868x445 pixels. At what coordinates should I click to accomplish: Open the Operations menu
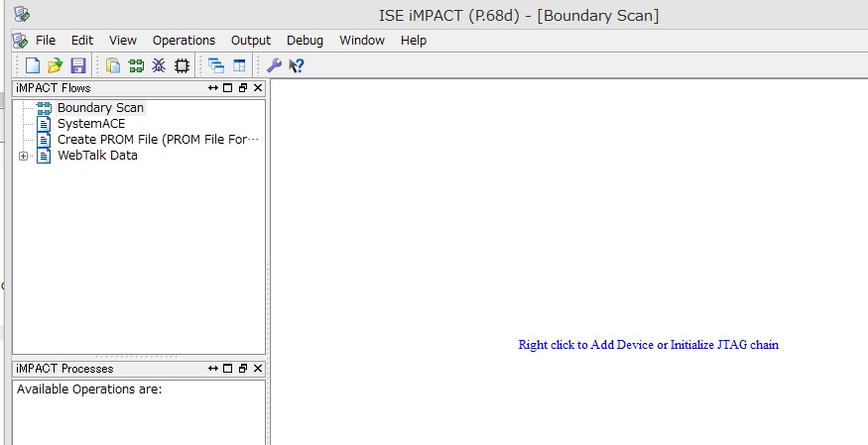(x=184, y=41)
